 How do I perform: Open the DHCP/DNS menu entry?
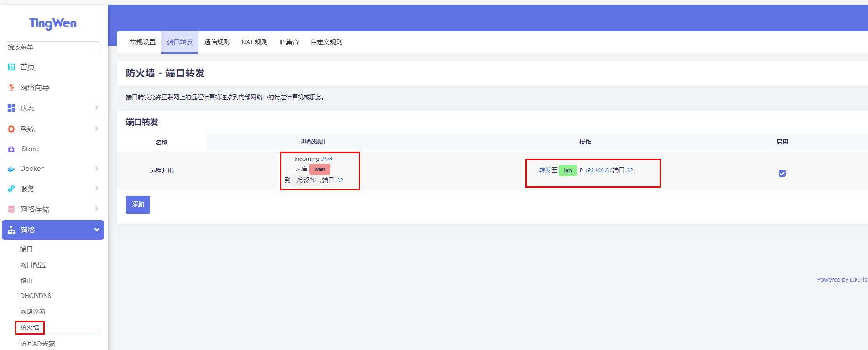click(36, 296)
